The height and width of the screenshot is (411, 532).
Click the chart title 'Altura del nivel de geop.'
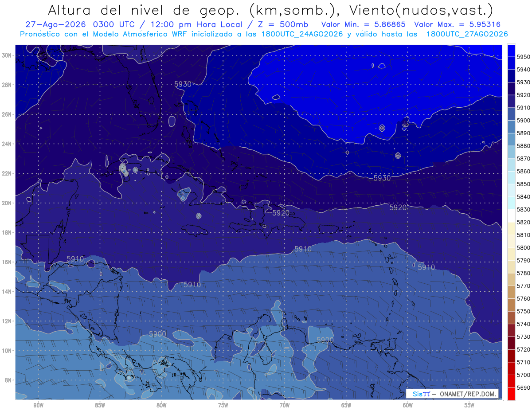144,10
